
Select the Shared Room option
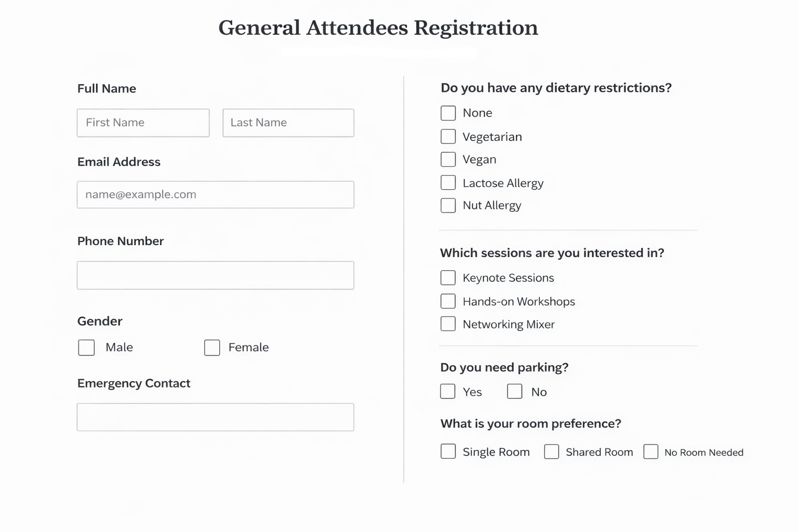(x=552, y=451)
